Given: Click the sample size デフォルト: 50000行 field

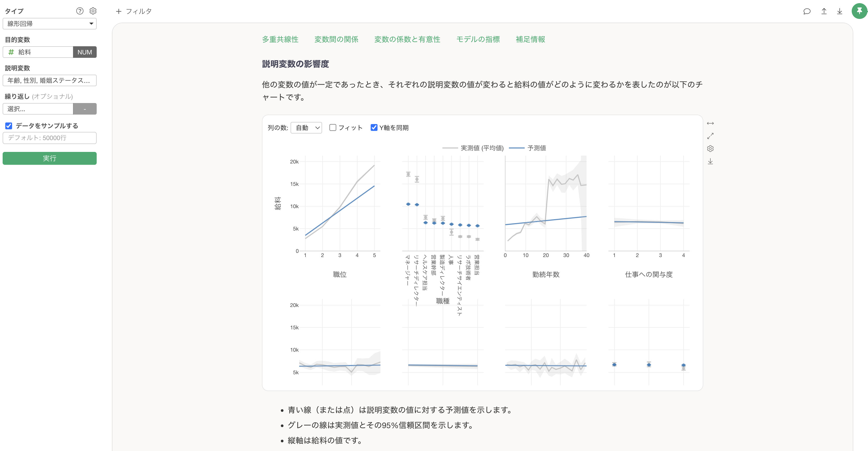Looking at the screenshot, I should 50,138.
